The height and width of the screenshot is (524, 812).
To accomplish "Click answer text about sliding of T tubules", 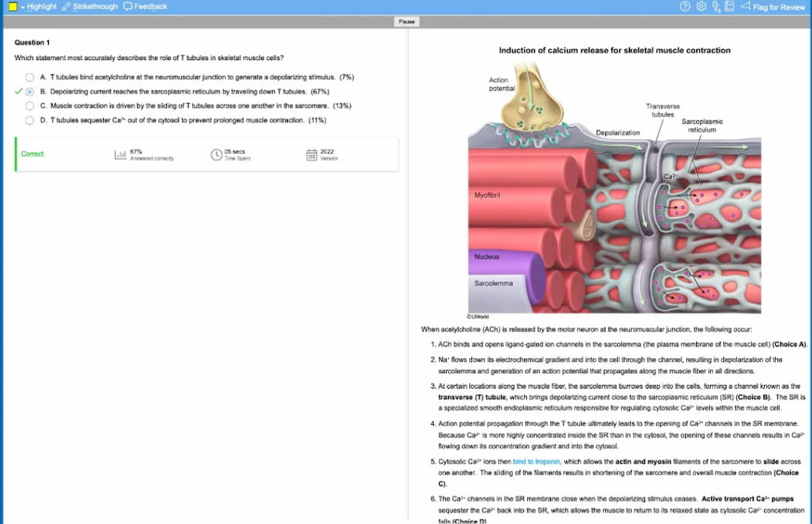I will 189,106.
